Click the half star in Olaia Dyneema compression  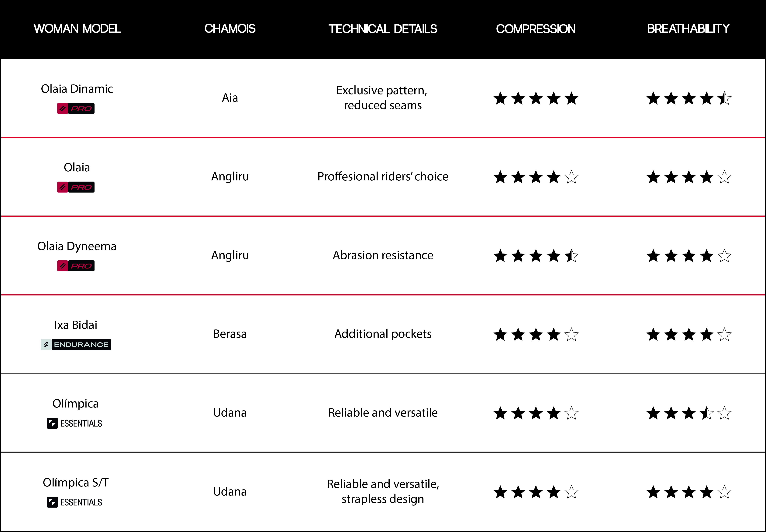tap(571, 256)
